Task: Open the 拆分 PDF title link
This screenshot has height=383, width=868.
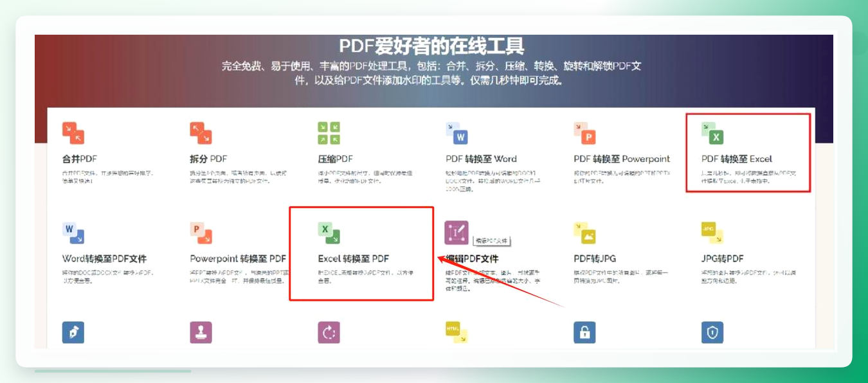Action: [209, 159]
